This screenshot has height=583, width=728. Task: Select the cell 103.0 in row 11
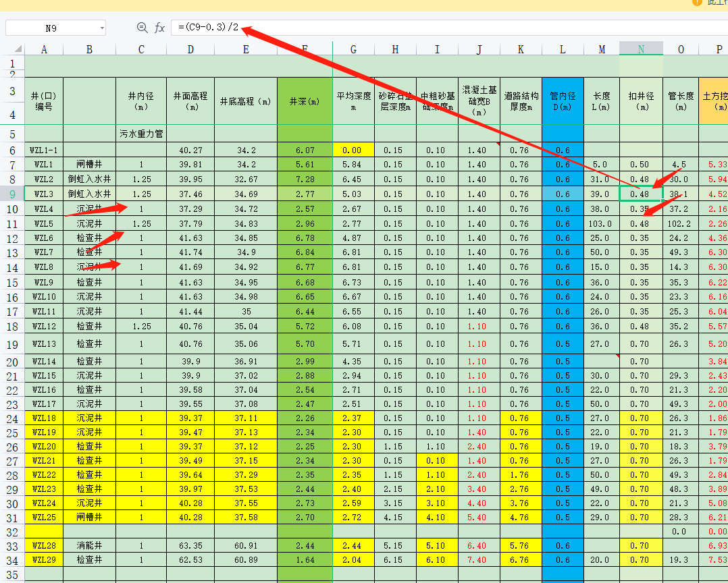coord(602,224)
